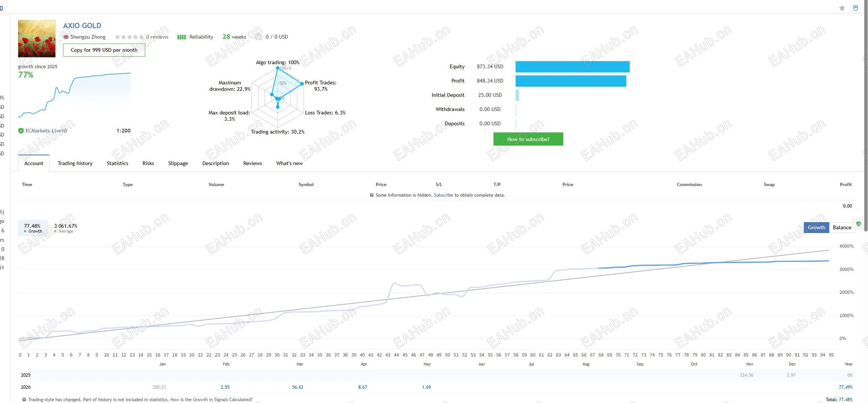This screenshot has height=403, width=868.
Task: Open the AXIO GOLD poppy avatar thumbnail
Action: [37, 39]
